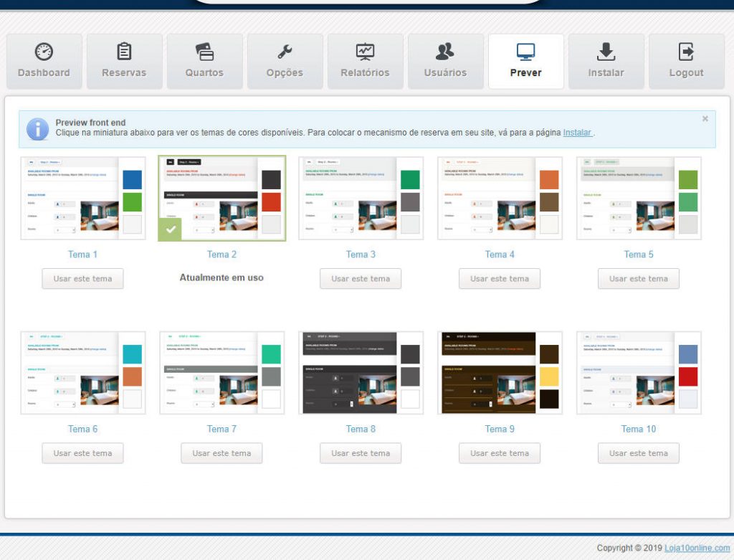Viewport: 734px width, 560px height.
Task: Open the Dashboard gauge icon
Action: tap(44, 52)
